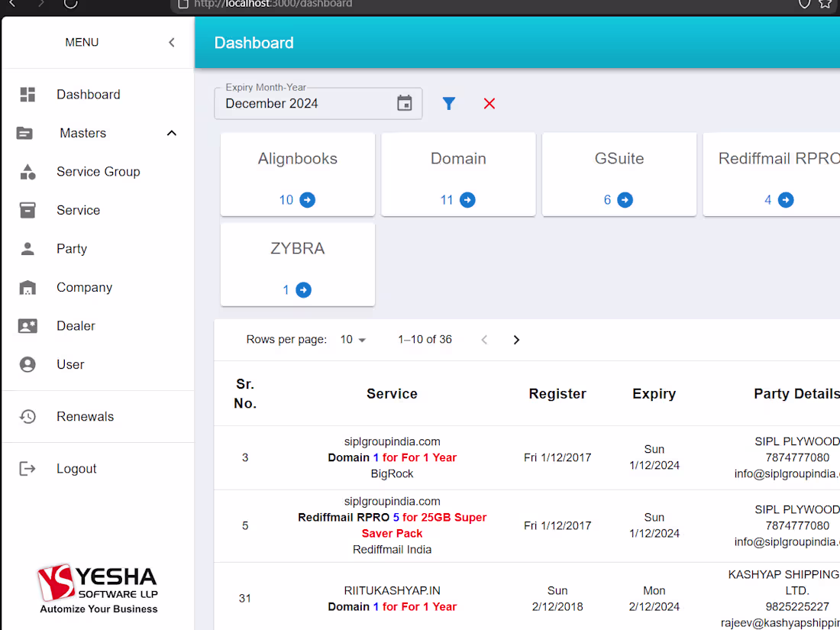Select the Service menu item

pos(78,209)
